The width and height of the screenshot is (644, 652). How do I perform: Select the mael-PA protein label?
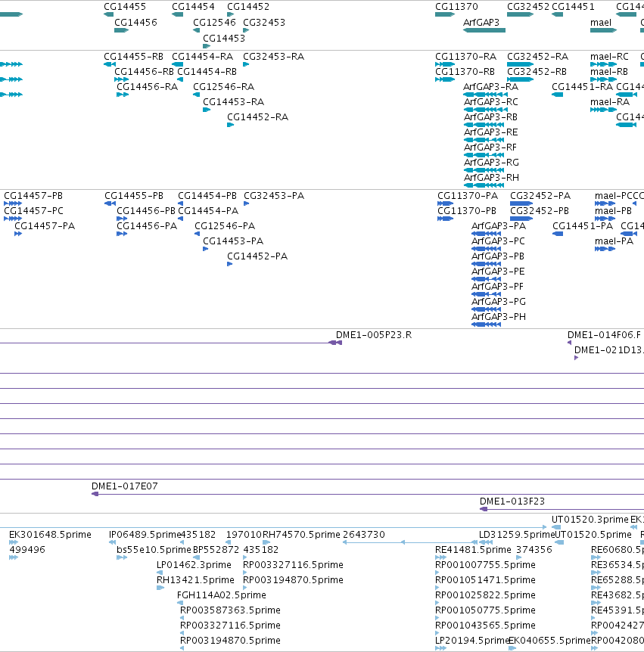pos(614,241)
